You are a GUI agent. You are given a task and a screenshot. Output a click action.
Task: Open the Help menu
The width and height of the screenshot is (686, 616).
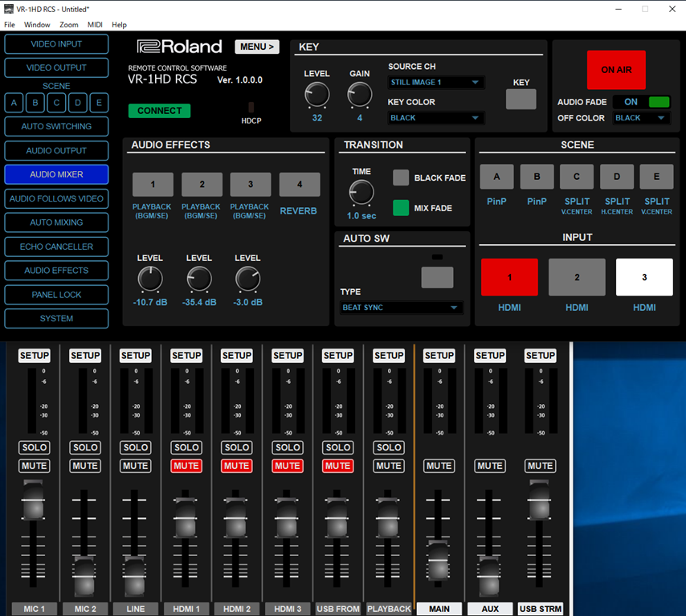pyautogui.click(x=119, y=25)
